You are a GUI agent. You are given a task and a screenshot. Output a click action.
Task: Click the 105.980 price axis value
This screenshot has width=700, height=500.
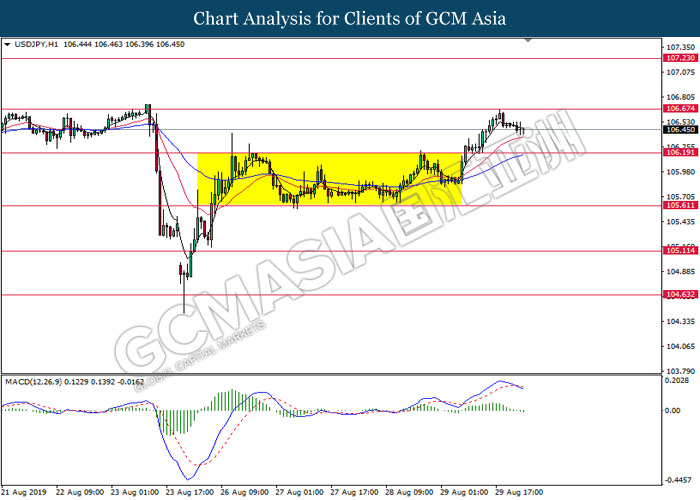[680, 172]
